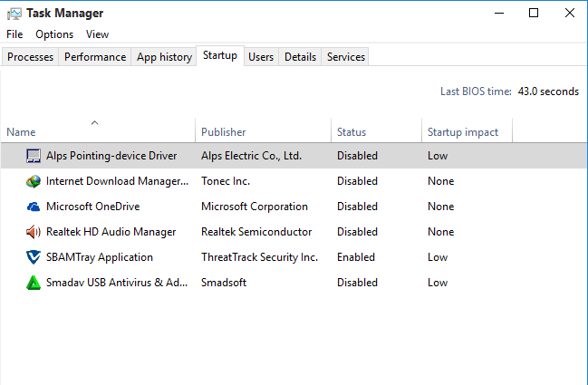
Task: Click the Realtek Semiconductor publisher cell
Action: click(256, 232)
